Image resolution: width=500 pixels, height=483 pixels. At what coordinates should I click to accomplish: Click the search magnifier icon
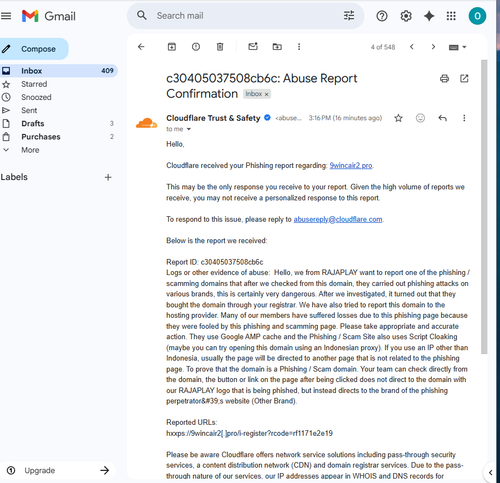pyautogui.click(x=142, y=15)
